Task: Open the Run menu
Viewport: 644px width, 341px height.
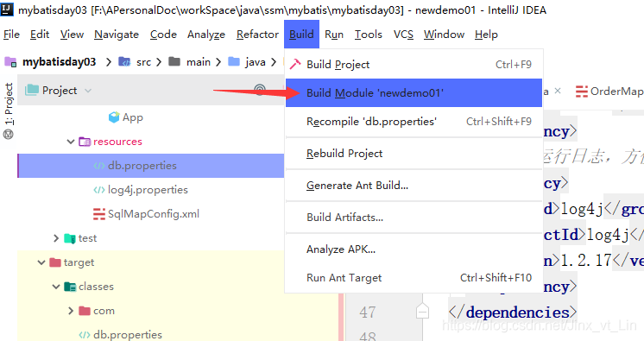Action: [x=334, y=35]
